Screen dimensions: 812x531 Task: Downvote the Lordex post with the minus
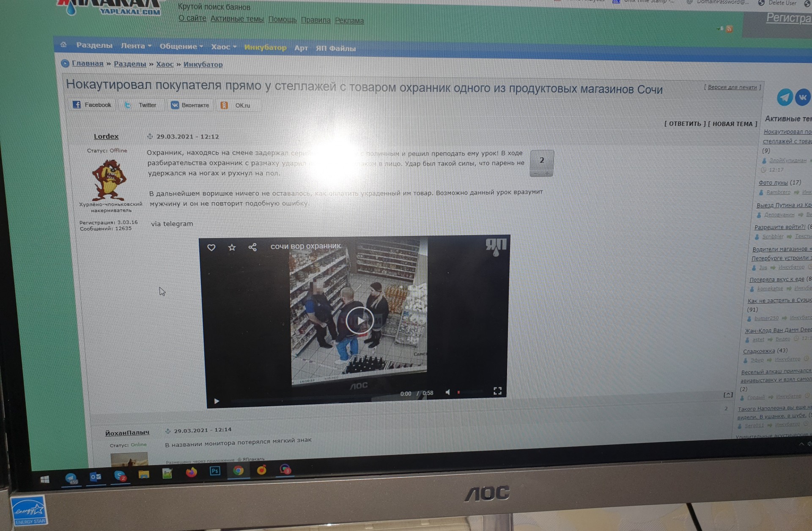[536, 173]
